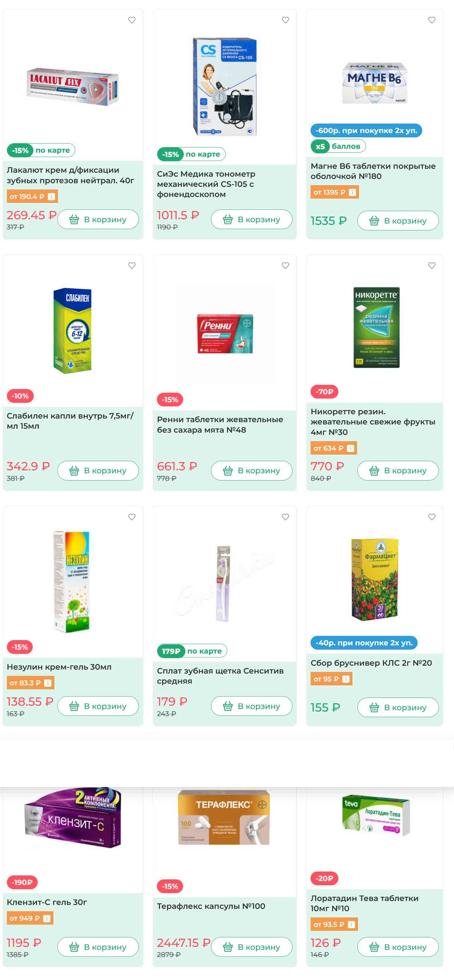454x980 pixels.
Task: Click heart on Сбор брусниver card
Action: (432, 517)
